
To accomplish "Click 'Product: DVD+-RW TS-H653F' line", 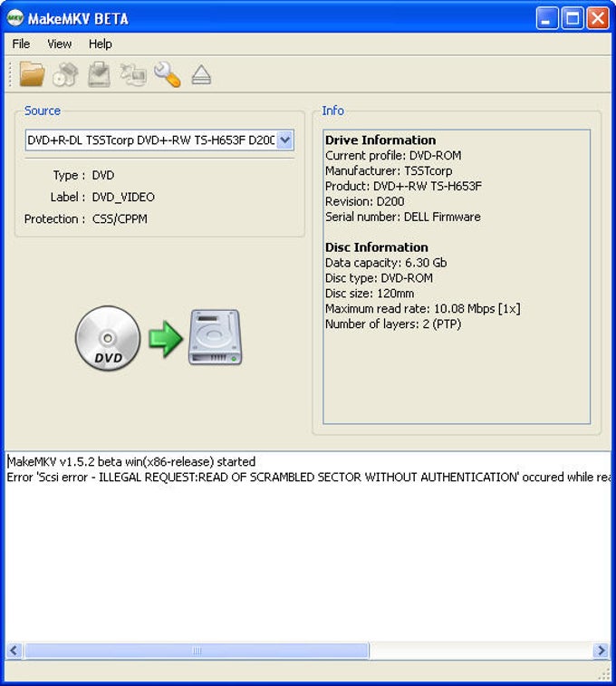I will [403, 186].
